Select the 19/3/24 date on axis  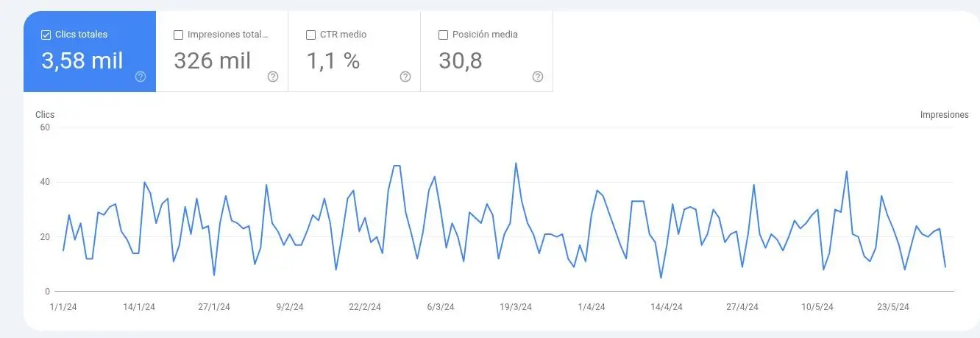click(515, 307)
